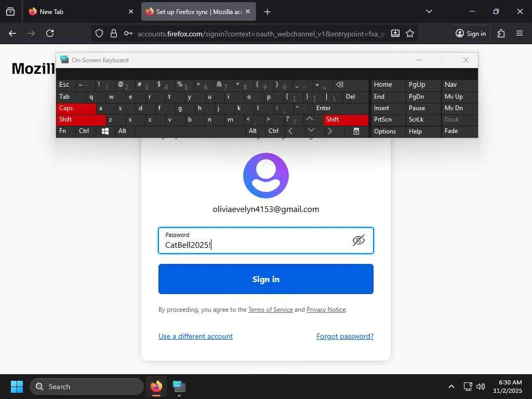This screenshot has height=399, width=532.
Task: Show site security padlock info
Action: point(114,33)
